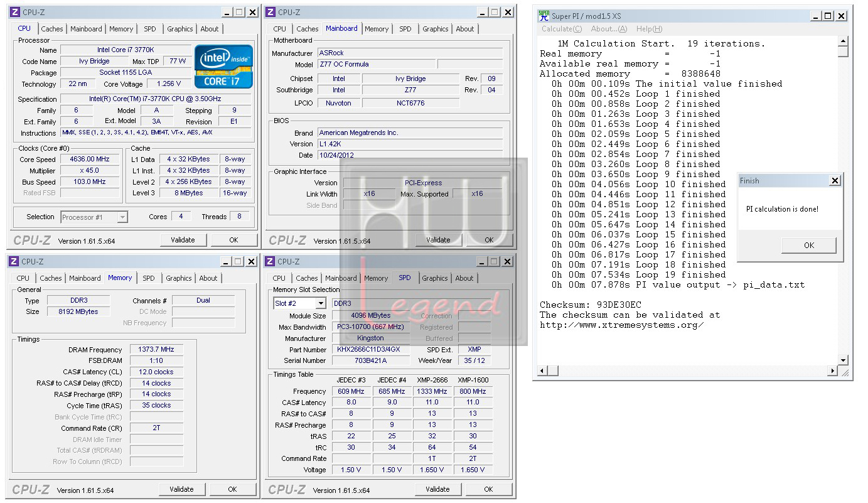Image resolution: width=868 pixels, height=503 pixels.
Task: Select CPU tab in the Memory tab window
Action: tap(23, 278)
